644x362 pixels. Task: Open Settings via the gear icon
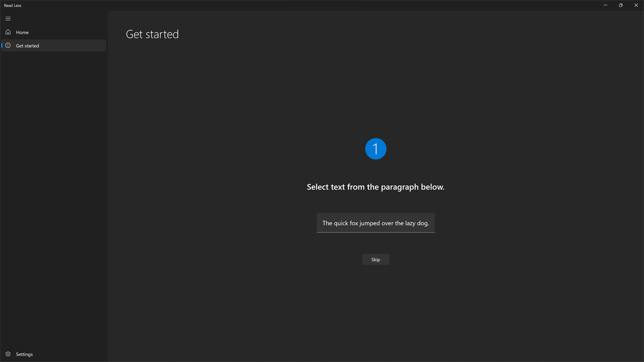(7, 354)
